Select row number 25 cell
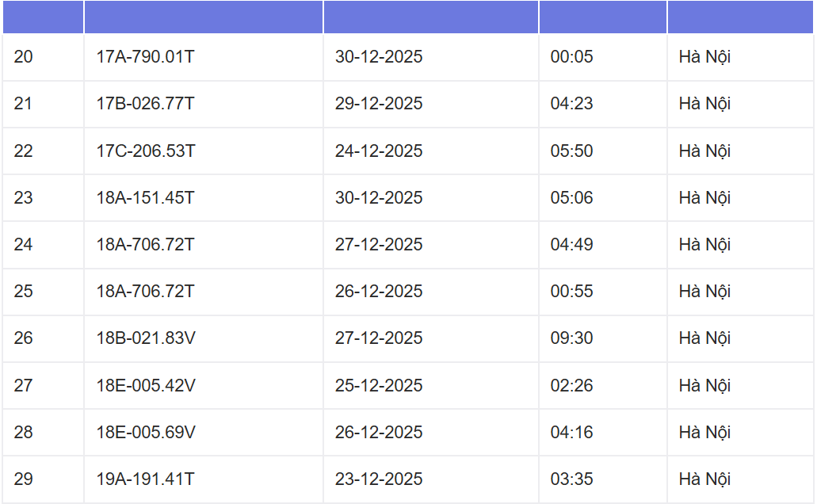Image resolution: width=817 pixels, height=504 pixels. pos(24,291)
